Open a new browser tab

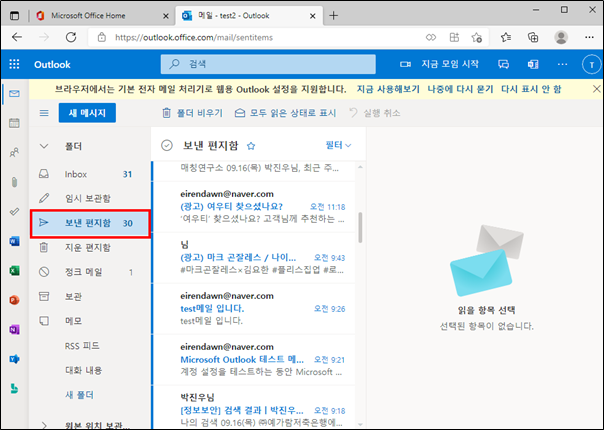(334, 16)
